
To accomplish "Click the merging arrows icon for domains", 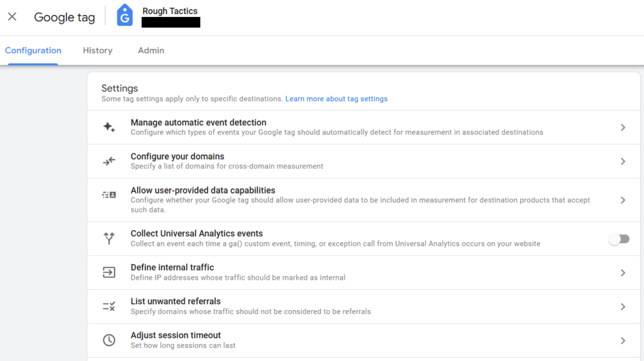I will 109,161.
